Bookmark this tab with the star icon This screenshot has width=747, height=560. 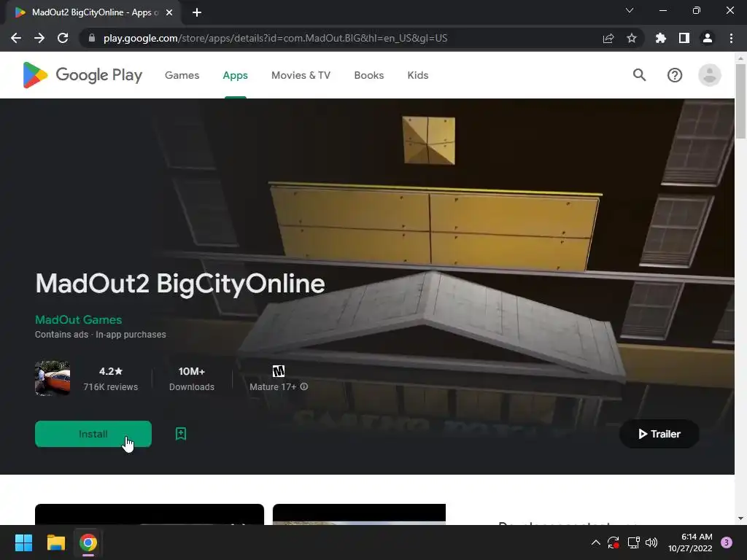(632, 38)
